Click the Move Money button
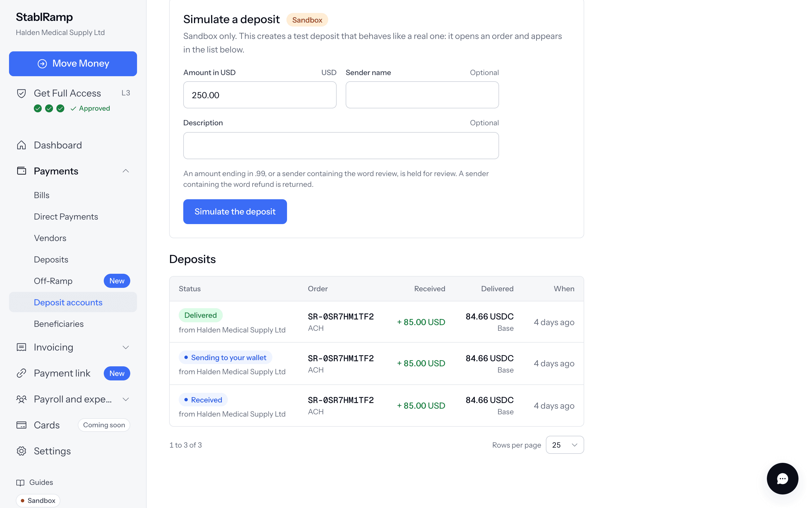 [73, 63]
